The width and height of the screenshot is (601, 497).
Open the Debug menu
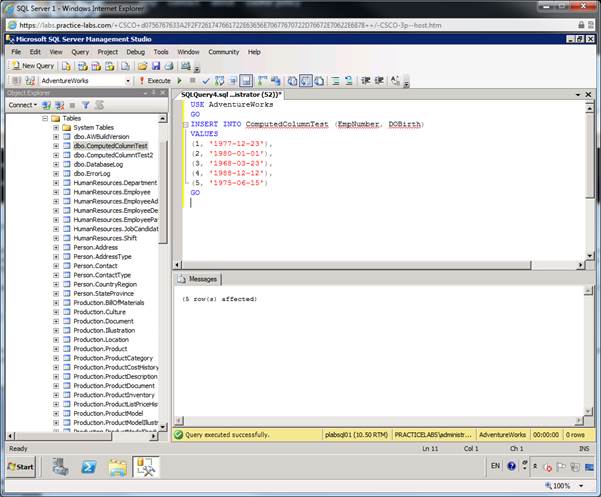pyautogui.click(x=136, y=52)
